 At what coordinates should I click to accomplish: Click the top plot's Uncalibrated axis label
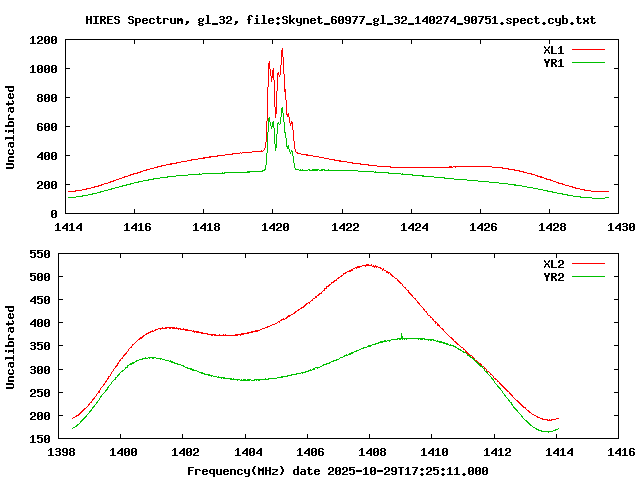click(10, 127)
